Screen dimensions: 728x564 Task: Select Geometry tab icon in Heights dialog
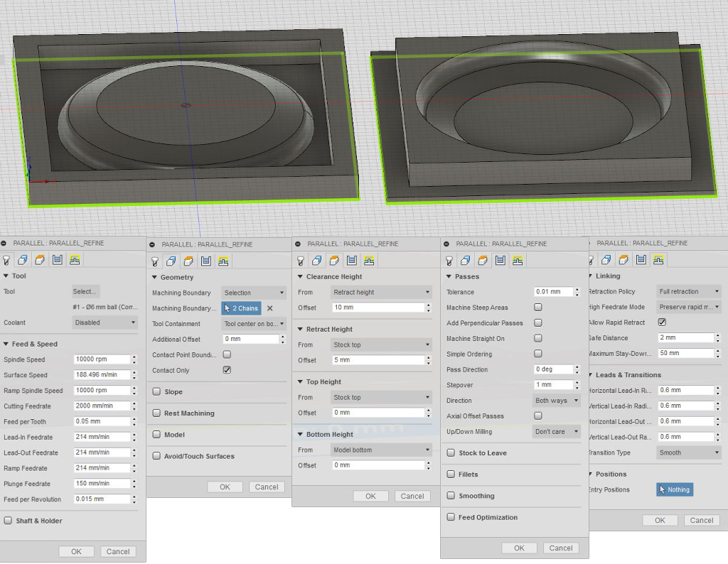[316, 261]
